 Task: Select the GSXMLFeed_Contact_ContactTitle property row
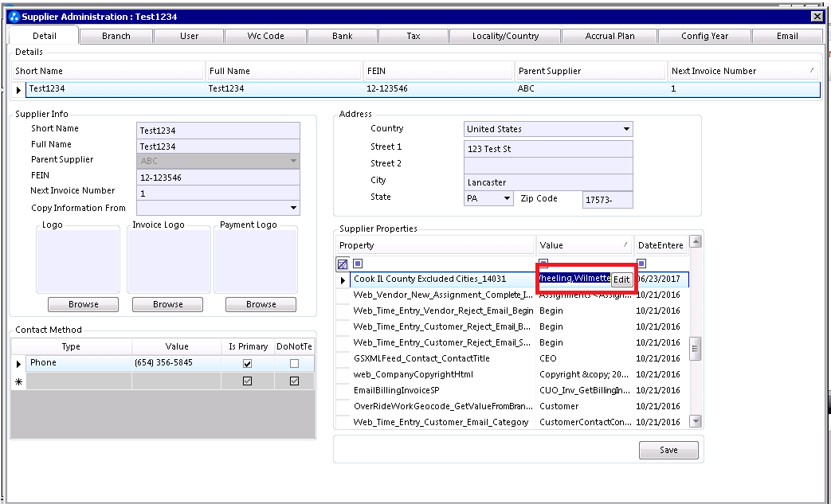[x=519, y=358]
